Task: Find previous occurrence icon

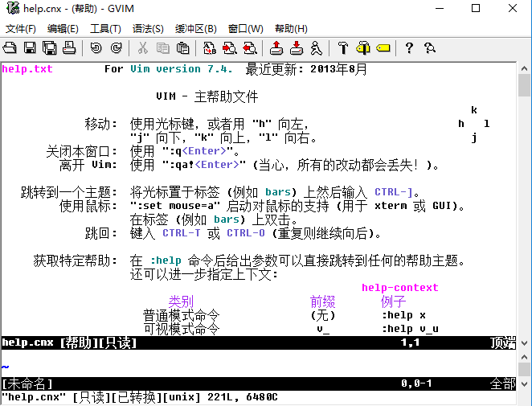Action: point(250,48)
